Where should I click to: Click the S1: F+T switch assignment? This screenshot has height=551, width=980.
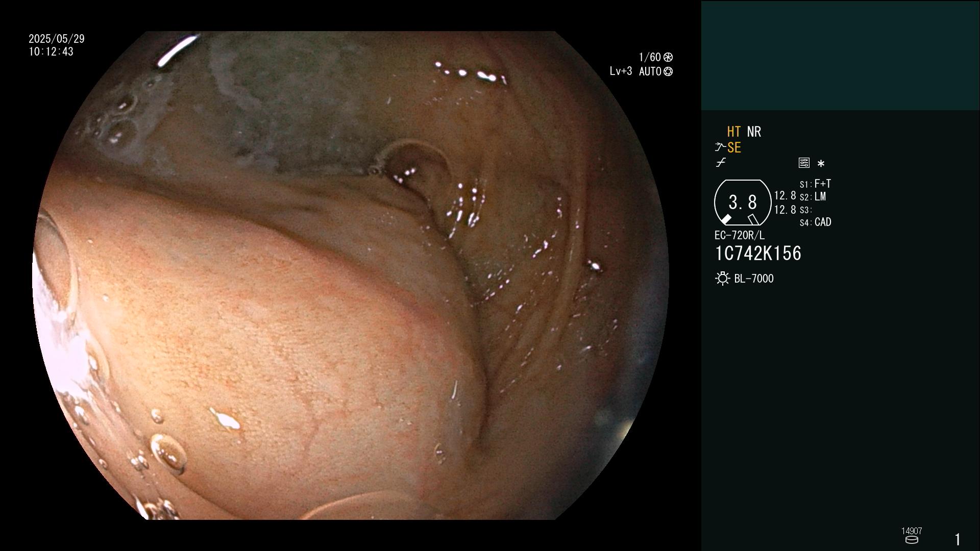[x=815, y=184]
